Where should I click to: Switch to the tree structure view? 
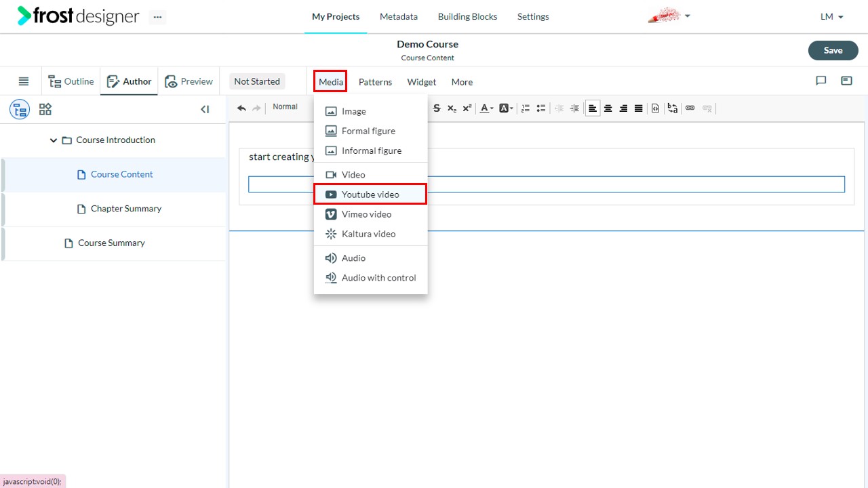20,109
